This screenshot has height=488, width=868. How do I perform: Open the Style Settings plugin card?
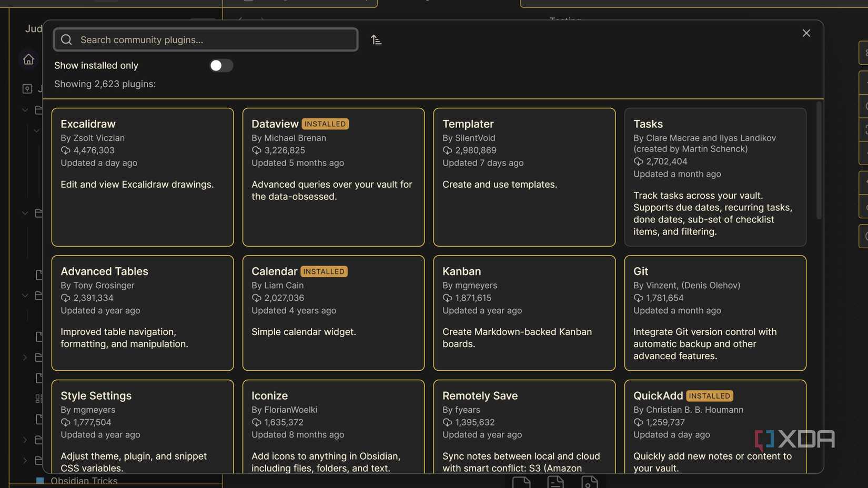point(143,426)
